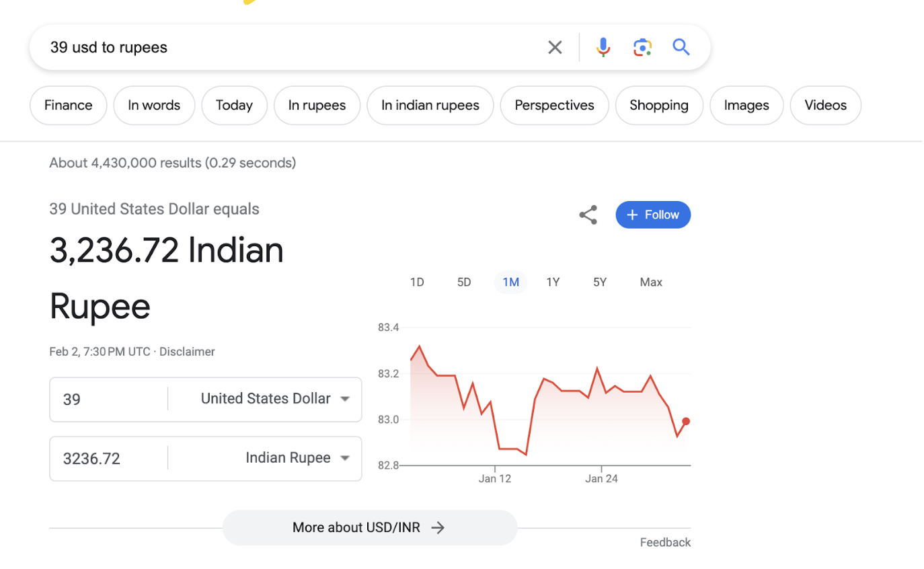Screen dimensions: 924x569
Task: Select the Images filter chip
Action: tap(746, 106)
